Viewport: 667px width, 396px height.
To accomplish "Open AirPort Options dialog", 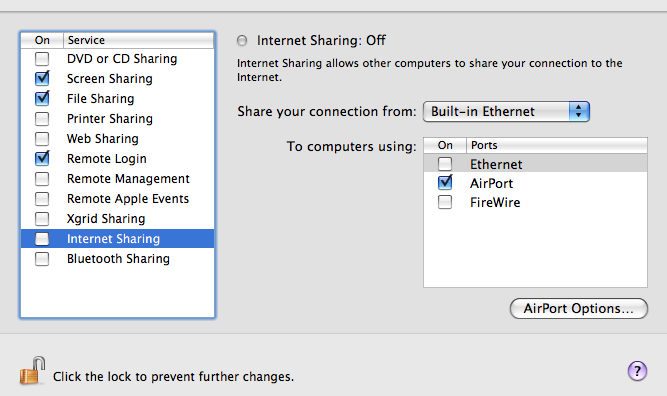I will pyautogui.click(x=579, y=308).
